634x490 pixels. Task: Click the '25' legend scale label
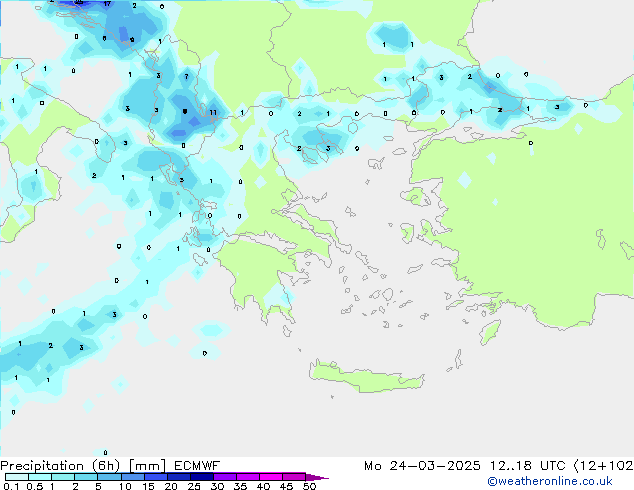click(x=194, y=486)
